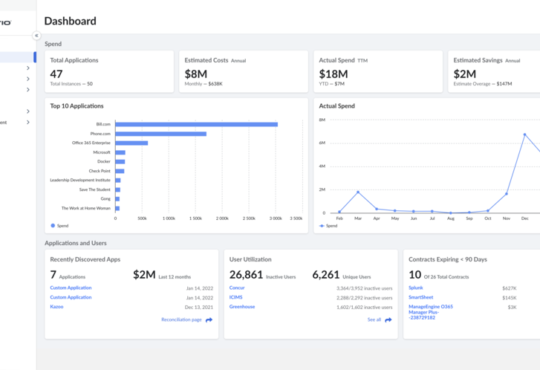Select the highlighted active sidebar menu item
This screenshot has height=370, width=540.
(18, 57)
